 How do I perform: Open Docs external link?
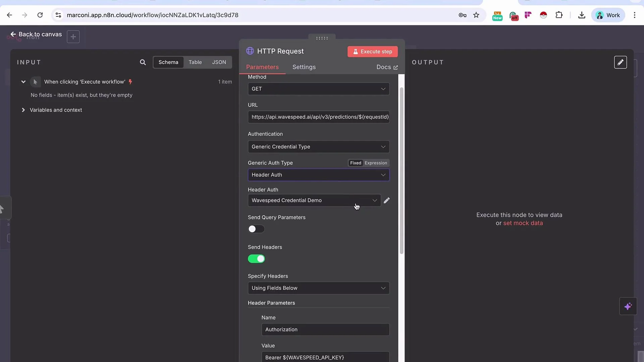[x=387, y=67]
